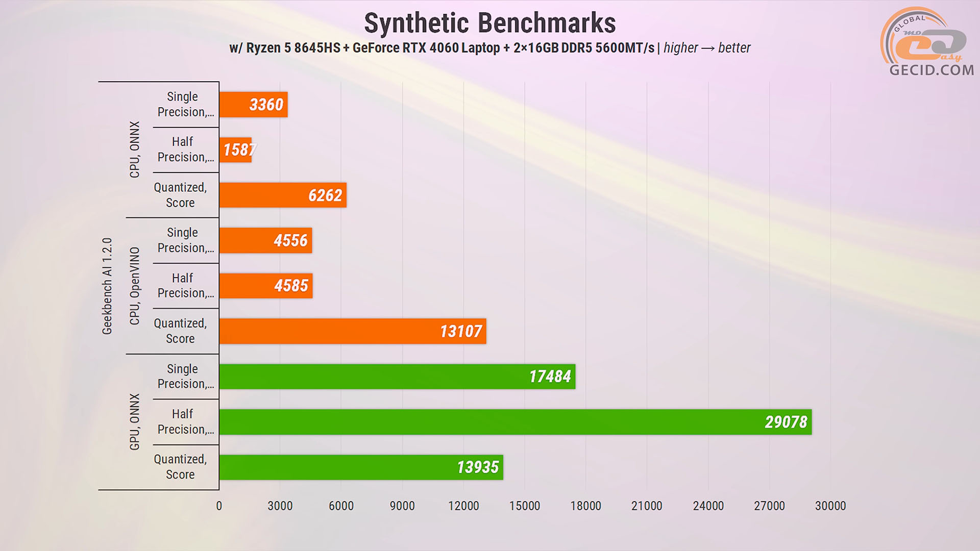
Task: Click Quantized, Score label under GPU, ONNX
Action: click(x=180, y=467)
